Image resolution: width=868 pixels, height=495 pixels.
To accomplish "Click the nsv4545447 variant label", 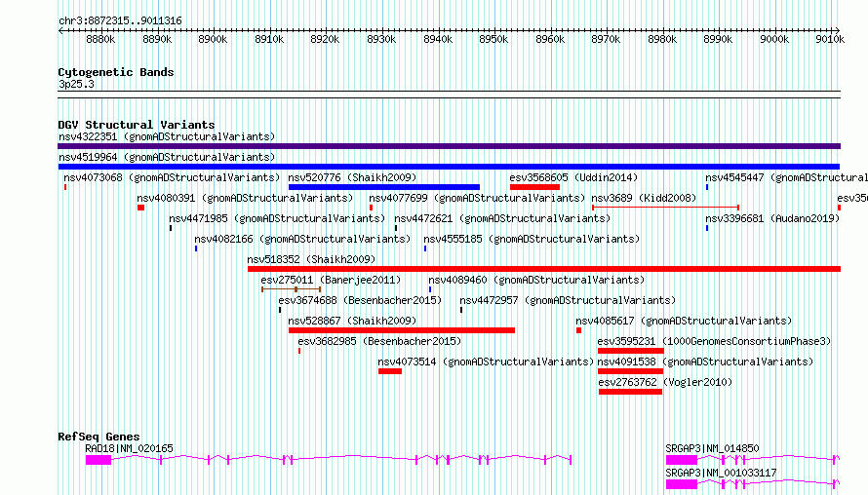I will (786, 177).
